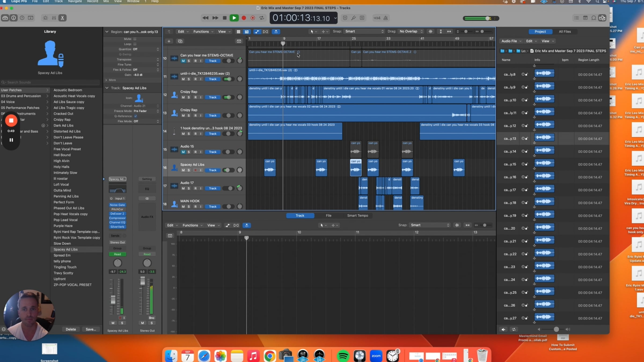Mute the Audio 15 track
This screenshot has height=362, width=644.
tap(183, 152)
